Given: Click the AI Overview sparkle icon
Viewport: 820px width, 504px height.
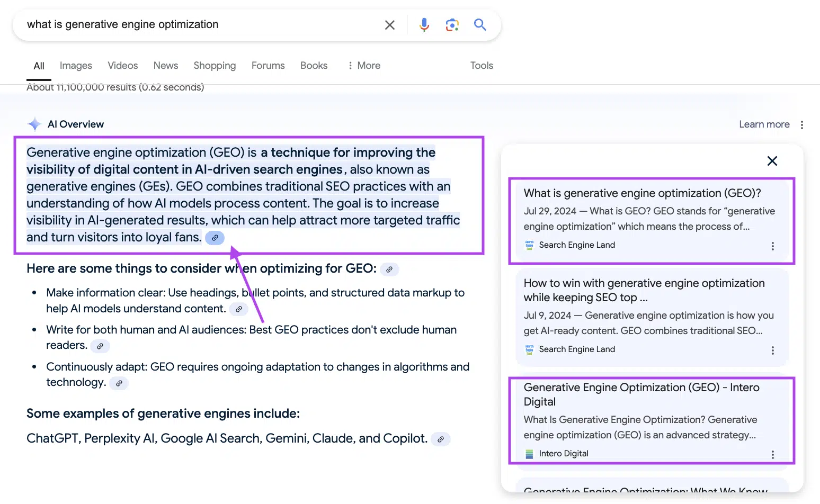Looking at the screenshot, I should click(x=34, y=124).
